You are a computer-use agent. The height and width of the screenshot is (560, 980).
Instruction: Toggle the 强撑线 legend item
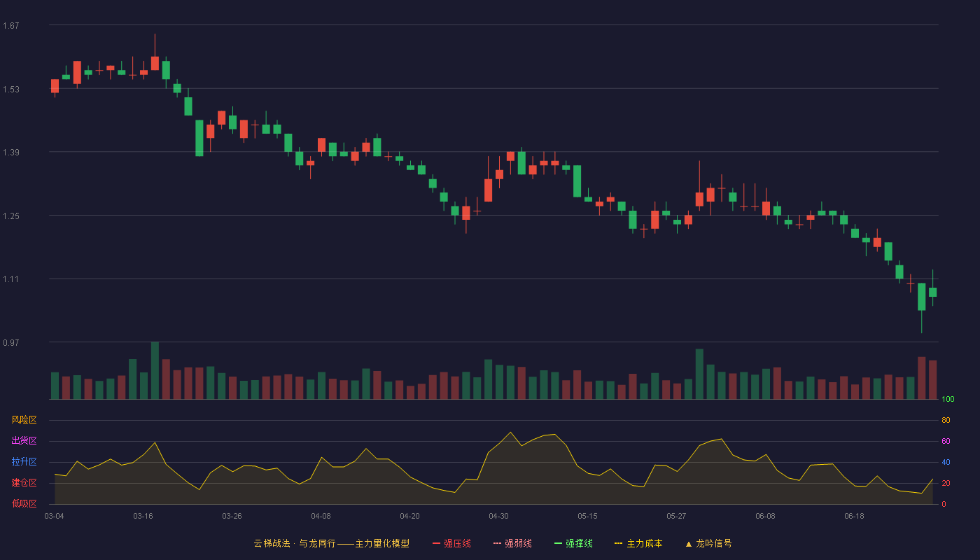[x=573, y=543]
